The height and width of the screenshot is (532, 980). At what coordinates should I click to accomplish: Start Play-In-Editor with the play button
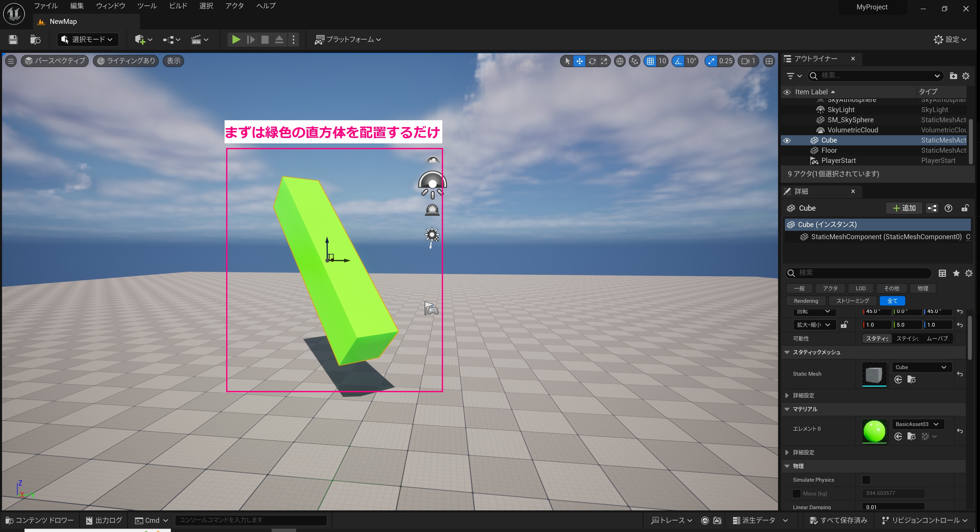236,39
